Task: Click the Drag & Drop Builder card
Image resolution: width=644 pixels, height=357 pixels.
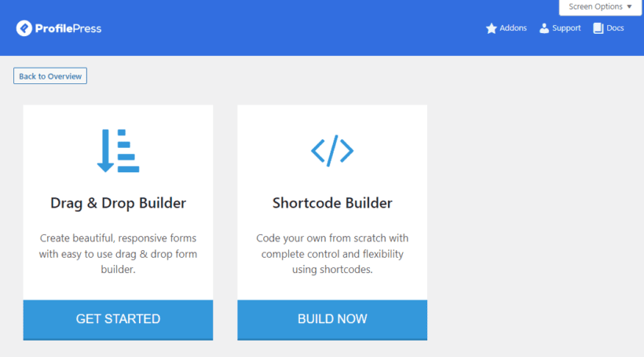Action: 118,223
